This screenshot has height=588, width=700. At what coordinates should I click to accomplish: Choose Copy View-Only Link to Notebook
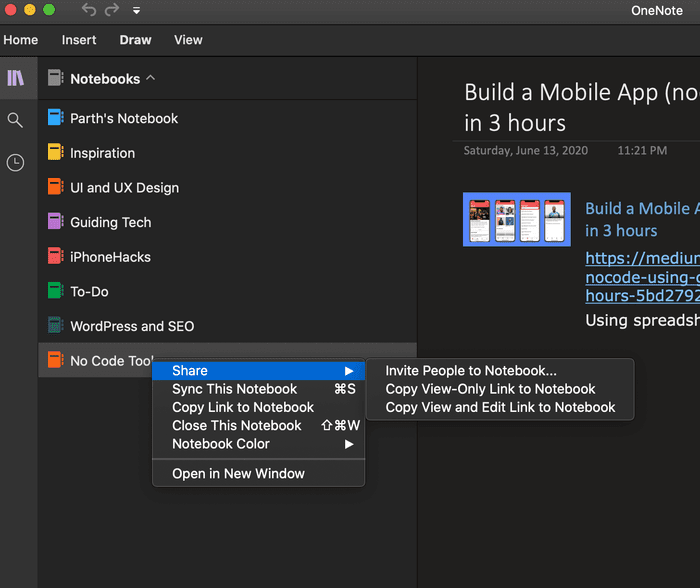[x=500, y=389]
